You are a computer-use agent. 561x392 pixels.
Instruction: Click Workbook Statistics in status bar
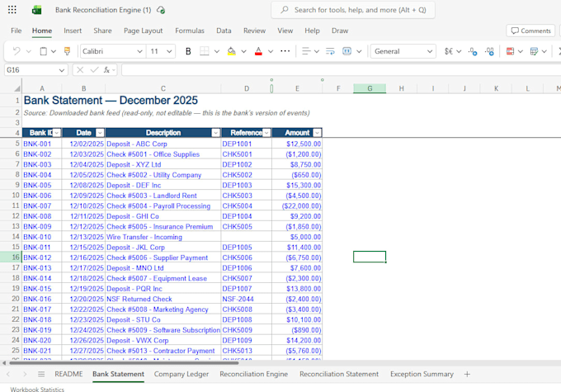click(x=37, y=390)
